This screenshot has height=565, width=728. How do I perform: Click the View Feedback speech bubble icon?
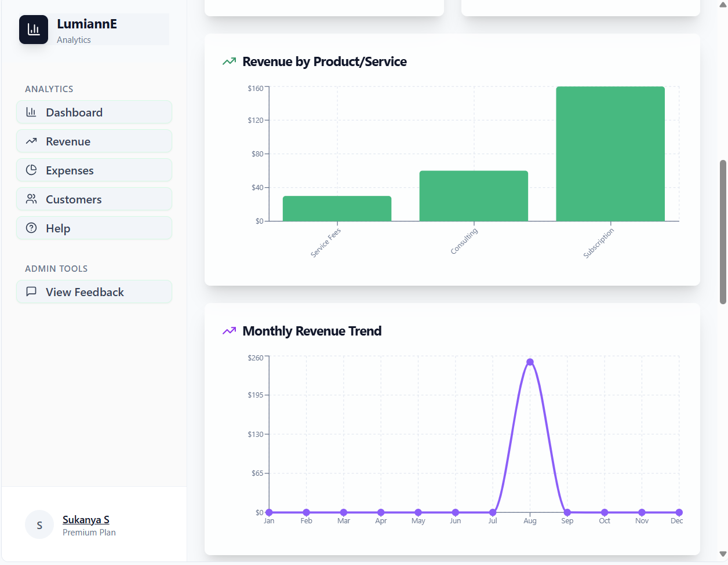[31, 291]
